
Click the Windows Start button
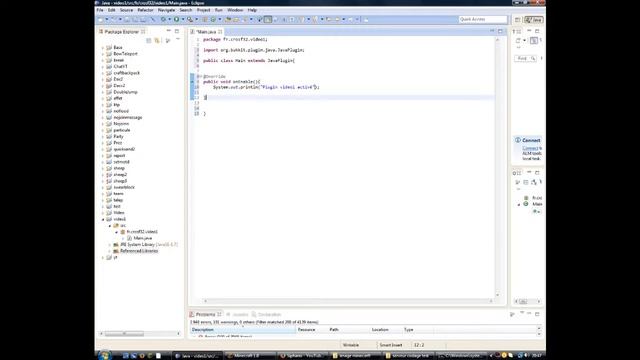[104, 355]
